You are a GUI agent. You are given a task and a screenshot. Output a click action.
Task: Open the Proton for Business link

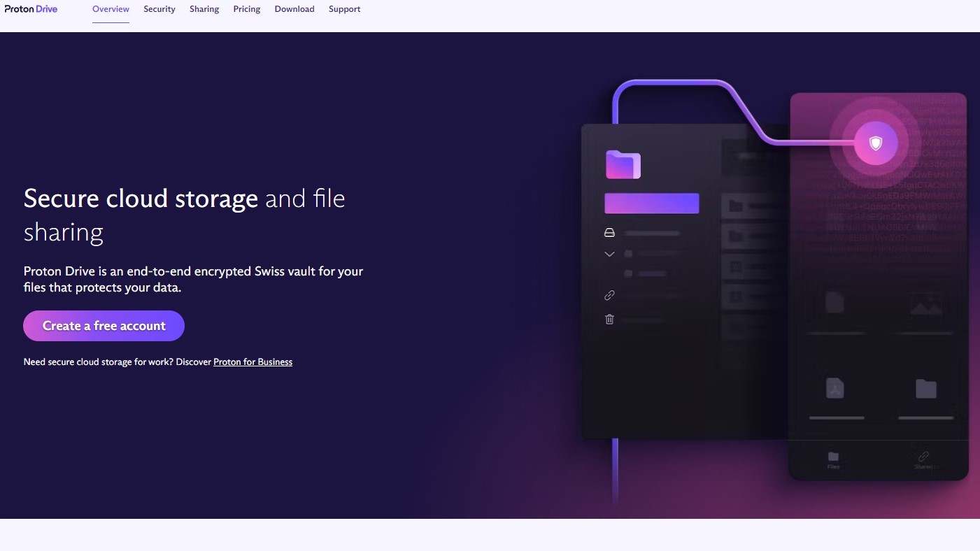[x=253, y=362]
